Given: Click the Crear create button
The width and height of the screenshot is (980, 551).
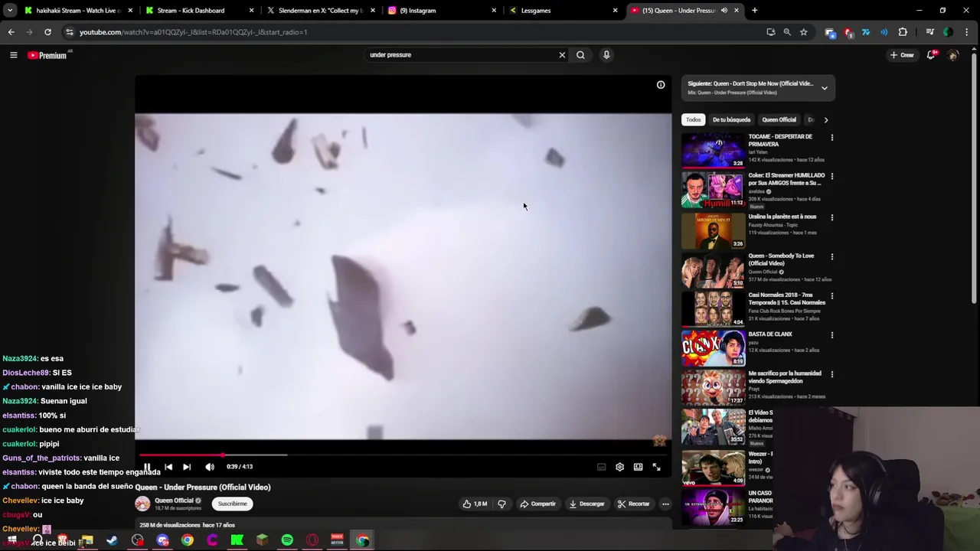Looking at the screenshot, I should pyautogui.click(x=902, y=55).
